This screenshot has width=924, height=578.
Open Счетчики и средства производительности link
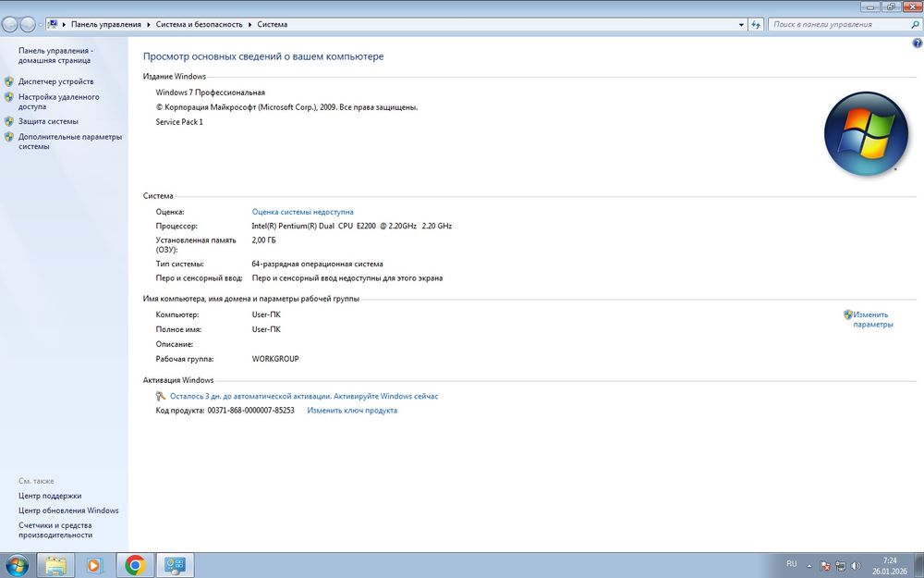[55, 530]
